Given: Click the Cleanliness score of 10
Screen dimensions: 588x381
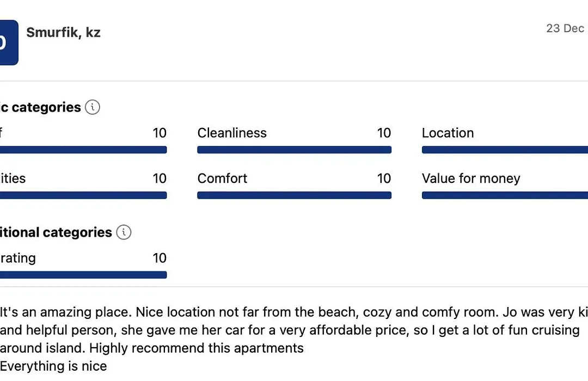Looking at the screenshot, I should click(384, 133).
